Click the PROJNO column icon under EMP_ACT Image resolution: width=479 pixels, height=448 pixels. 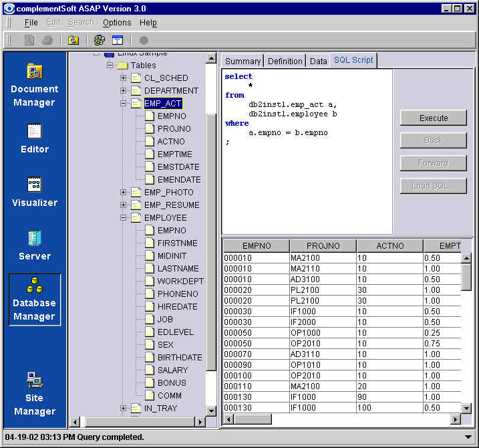click(x=150, y=129)
